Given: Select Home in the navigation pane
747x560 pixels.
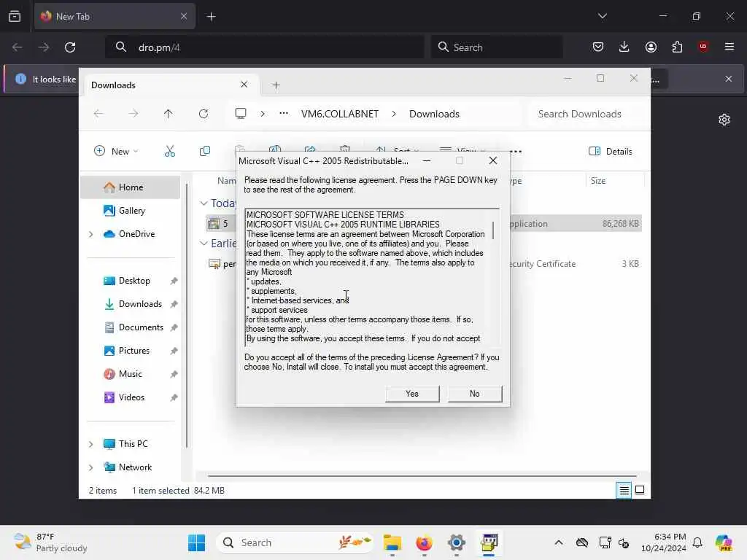Looking at the screenshot, I should pos(130,187).
